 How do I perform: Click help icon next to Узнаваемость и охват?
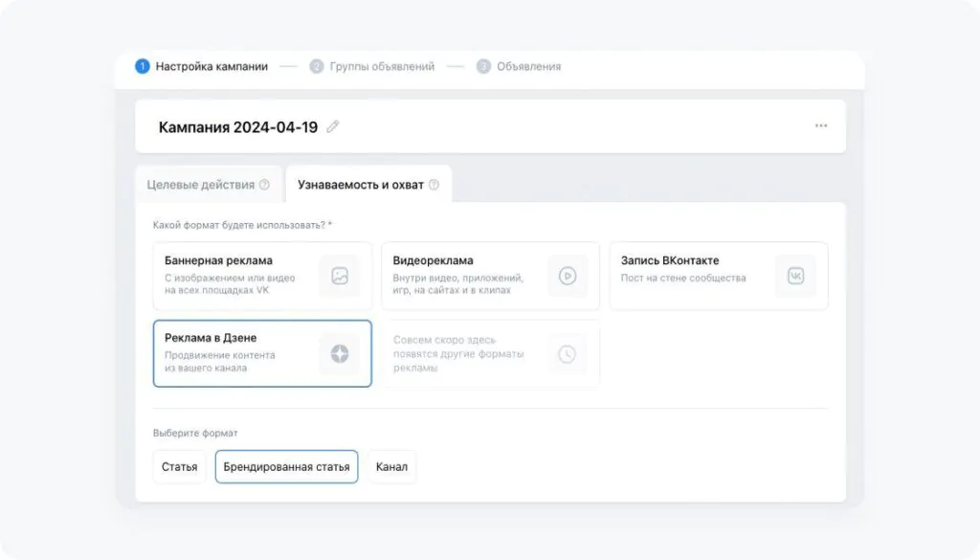pos(434,185)
